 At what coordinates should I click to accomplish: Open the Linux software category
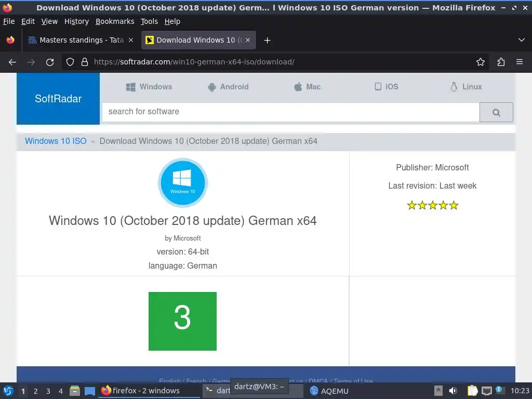(466, 87)
